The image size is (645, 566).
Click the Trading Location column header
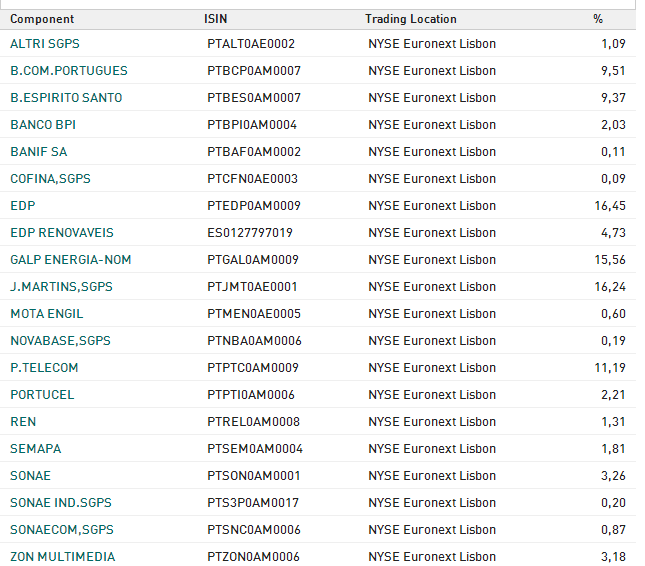click(x=410, y=19)
